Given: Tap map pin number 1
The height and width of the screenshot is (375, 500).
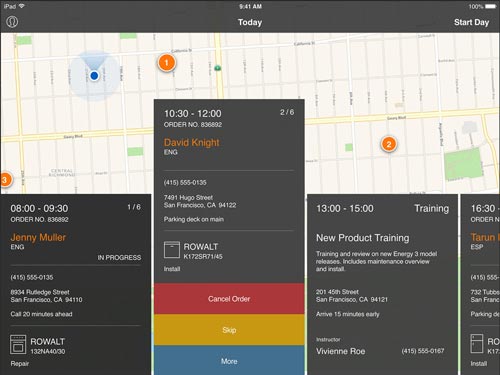Looking at the screenshot, I should point(167,62).
